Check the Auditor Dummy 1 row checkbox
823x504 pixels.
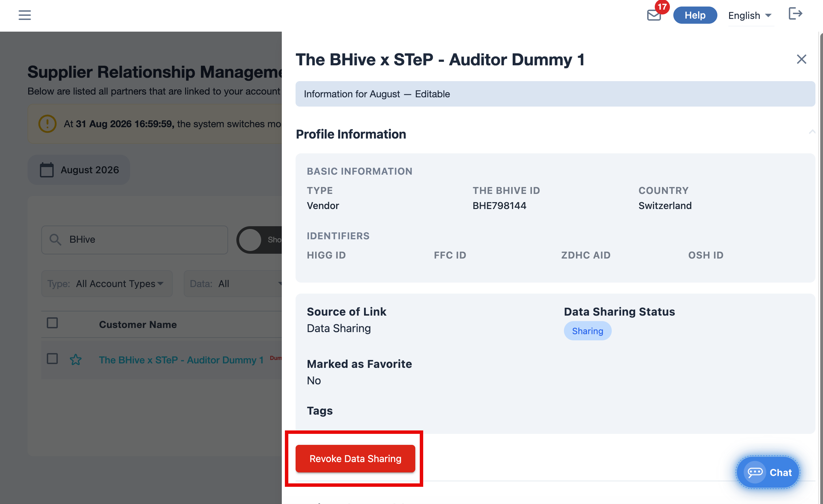click(x=52, y=359)
